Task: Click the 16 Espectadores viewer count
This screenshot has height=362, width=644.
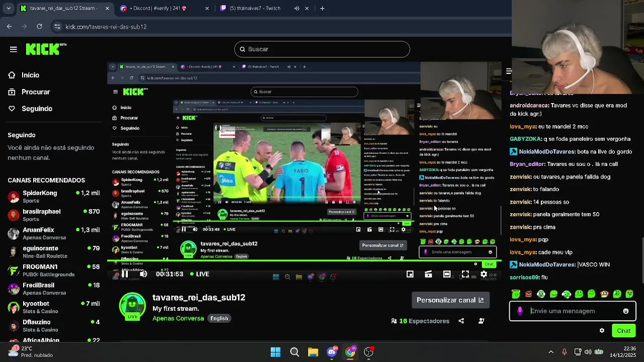Action: [420, 321]
